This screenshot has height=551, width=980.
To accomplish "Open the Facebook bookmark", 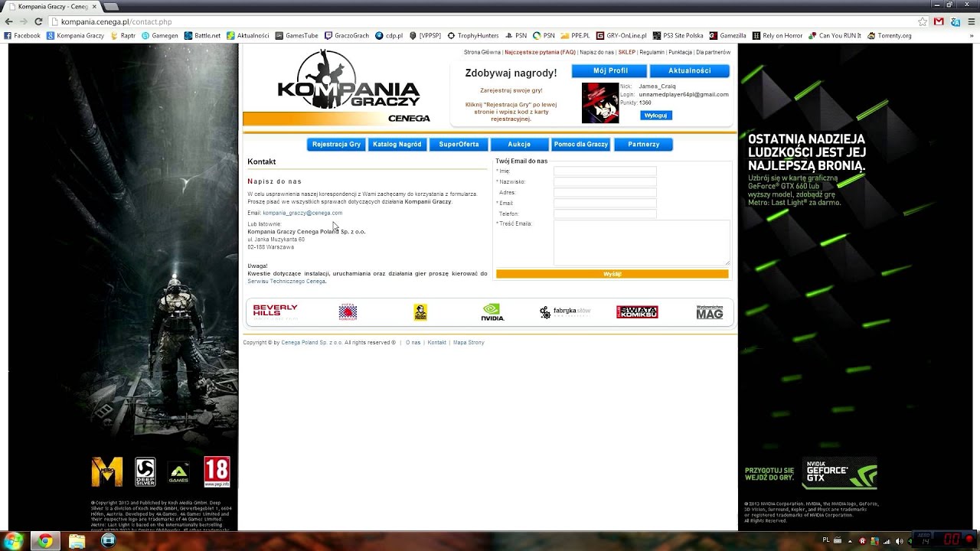I will click(22, 36).
